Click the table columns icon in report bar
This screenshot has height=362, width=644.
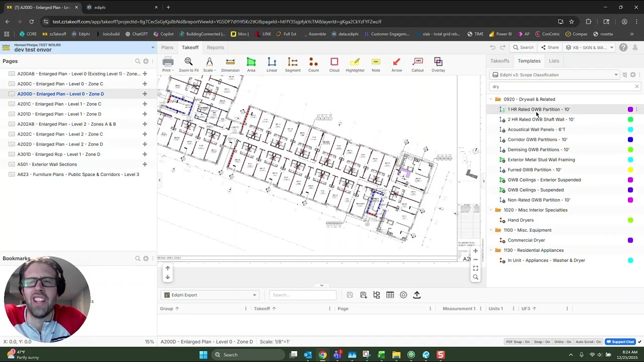(390, 295)
